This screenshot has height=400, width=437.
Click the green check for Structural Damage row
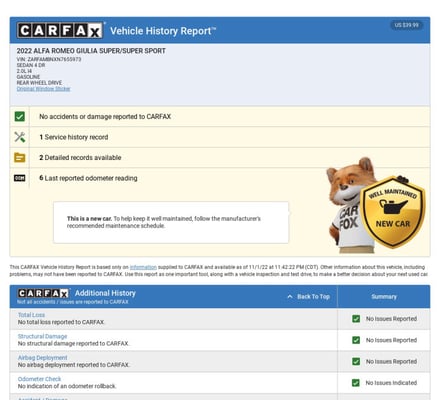(356, 340)
